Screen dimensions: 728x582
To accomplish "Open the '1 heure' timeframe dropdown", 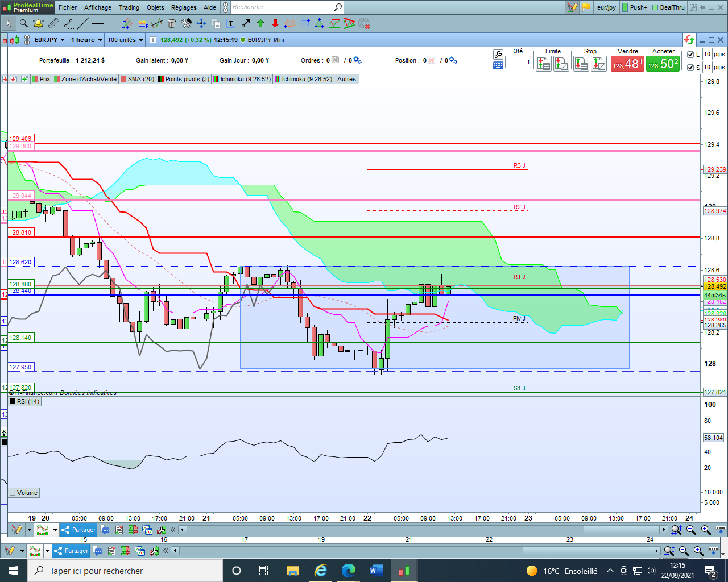I will [x=86, y=40].
